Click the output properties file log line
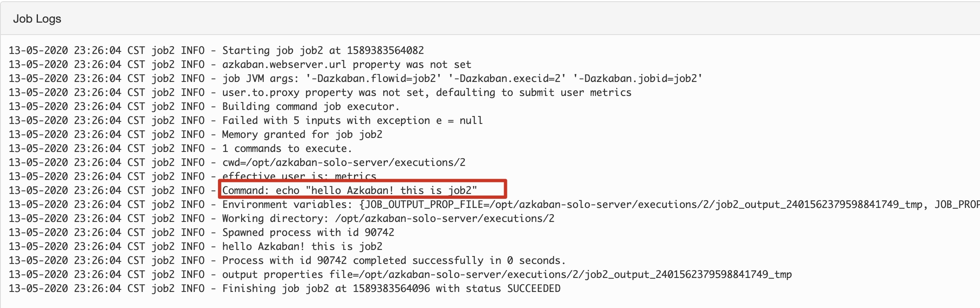Viewport: 980px width, 308px height. pyautogui.click(x=400, y=275)
